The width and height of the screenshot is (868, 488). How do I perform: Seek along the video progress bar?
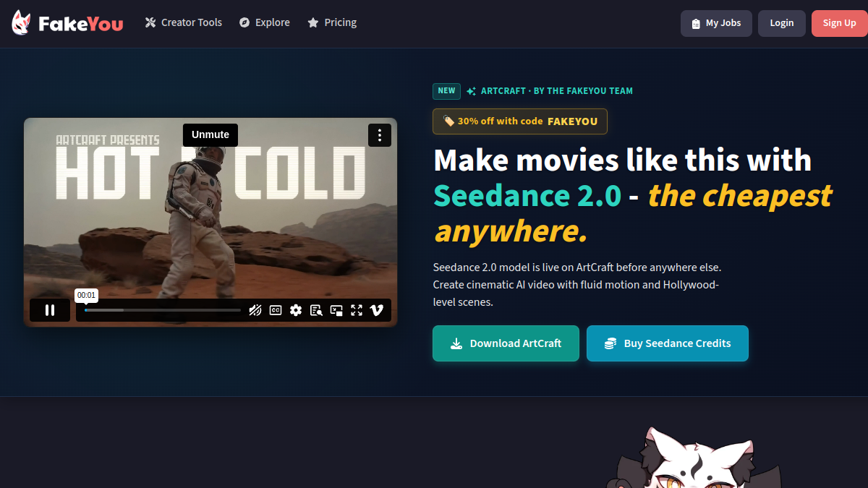[163, 310]
